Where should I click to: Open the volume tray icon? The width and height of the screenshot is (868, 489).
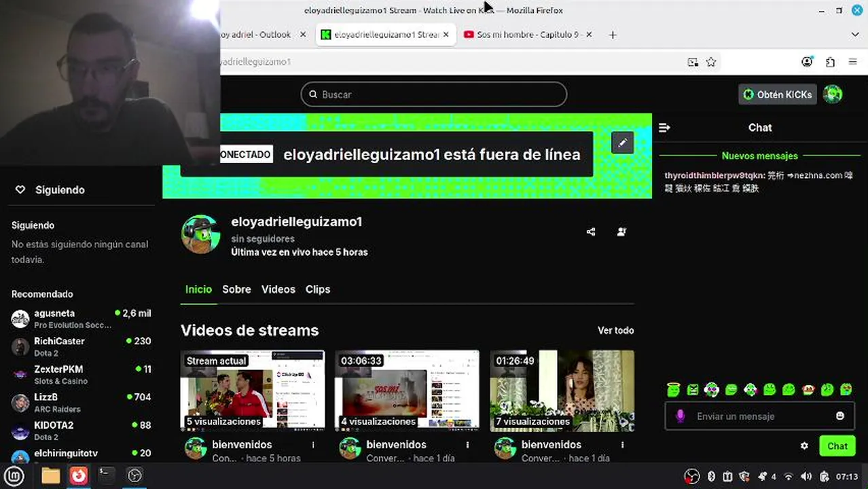806,476
